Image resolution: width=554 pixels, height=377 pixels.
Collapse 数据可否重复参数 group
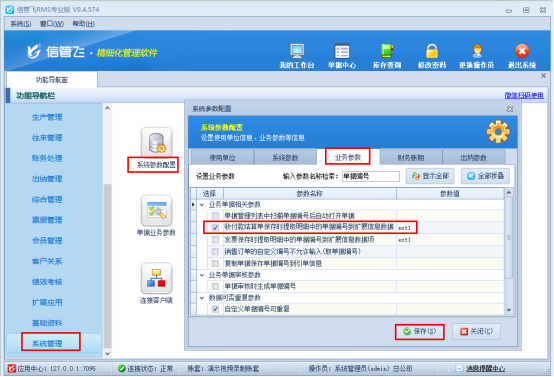point(202,298)
